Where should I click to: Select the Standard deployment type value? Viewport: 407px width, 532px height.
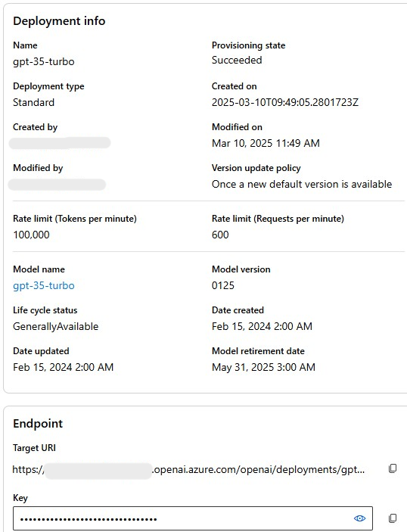pos(33,102)
